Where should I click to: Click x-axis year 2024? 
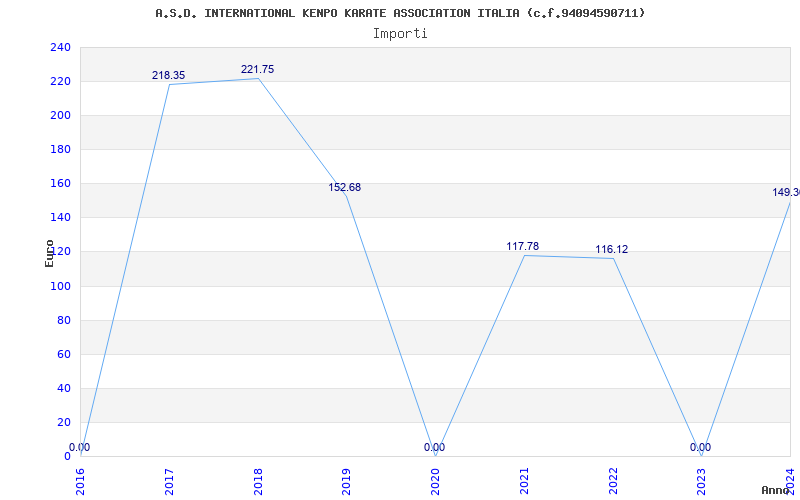pyautogui.click(x=791, y=481)
